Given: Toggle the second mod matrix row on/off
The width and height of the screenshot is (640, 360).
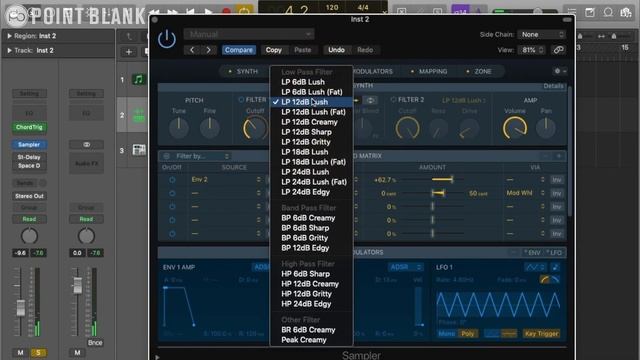Looking at the screenshot, I should click(x=172, y=193).
